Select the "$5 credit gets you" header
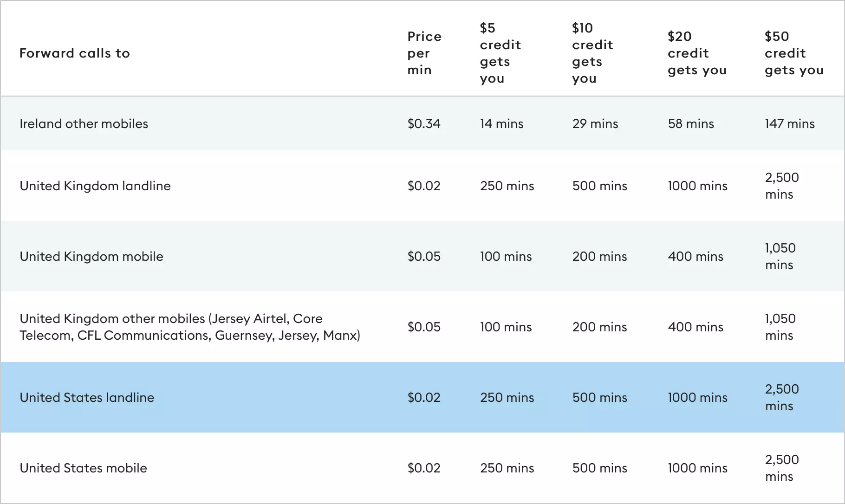This screenshot has width=845, height=504. [x=500, y=53]
